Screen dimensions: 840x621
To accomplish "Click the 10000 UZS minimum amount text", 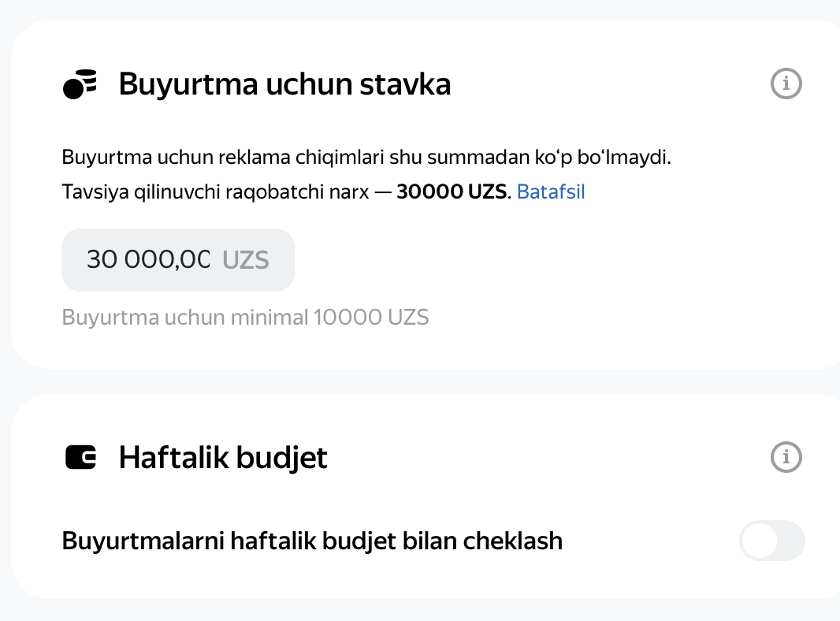I will 371,317.
